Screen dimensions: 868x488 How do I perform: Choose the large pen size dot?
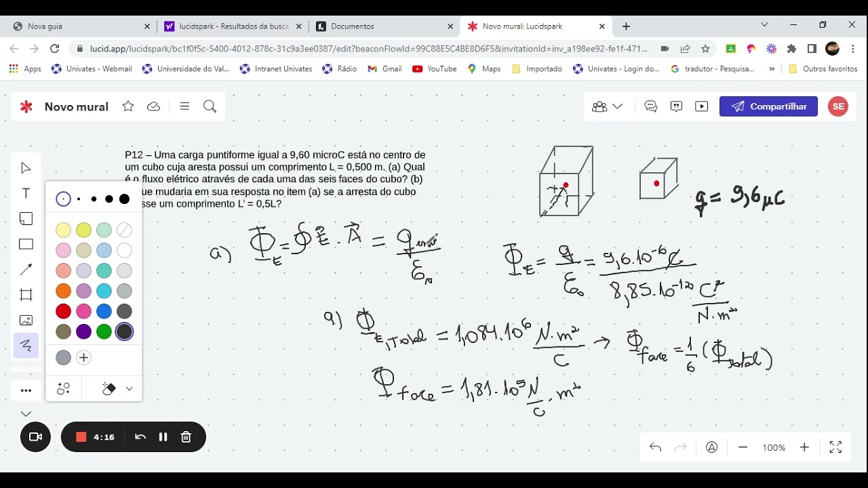click(x=109, y=199)
